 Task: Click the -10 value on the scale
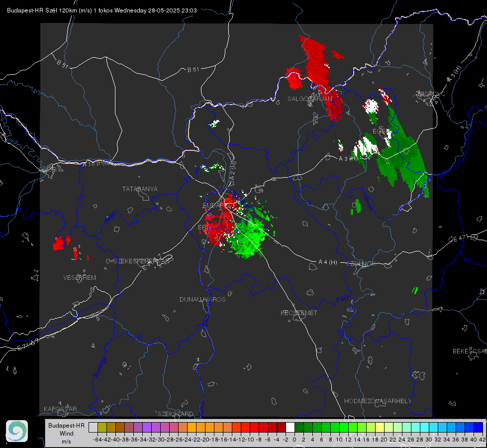(250, 440)
